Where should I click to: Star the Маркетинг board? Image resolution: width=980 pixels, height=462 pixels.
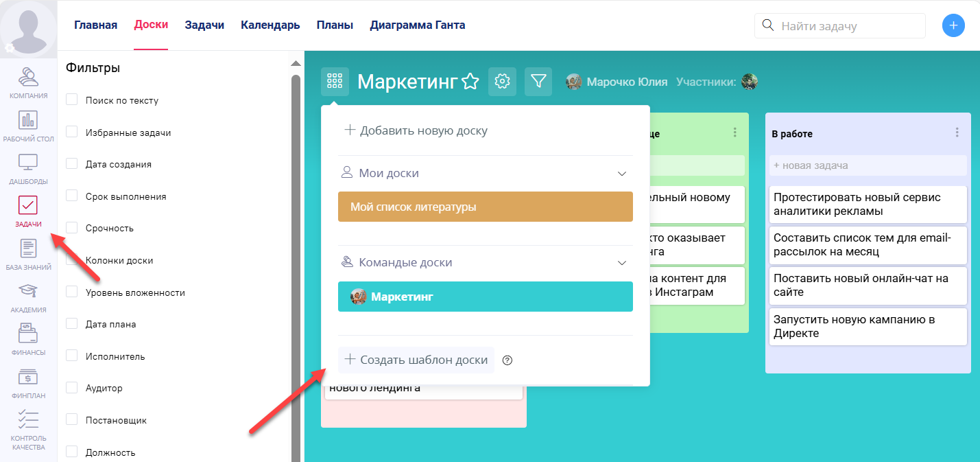pos(470,81)
